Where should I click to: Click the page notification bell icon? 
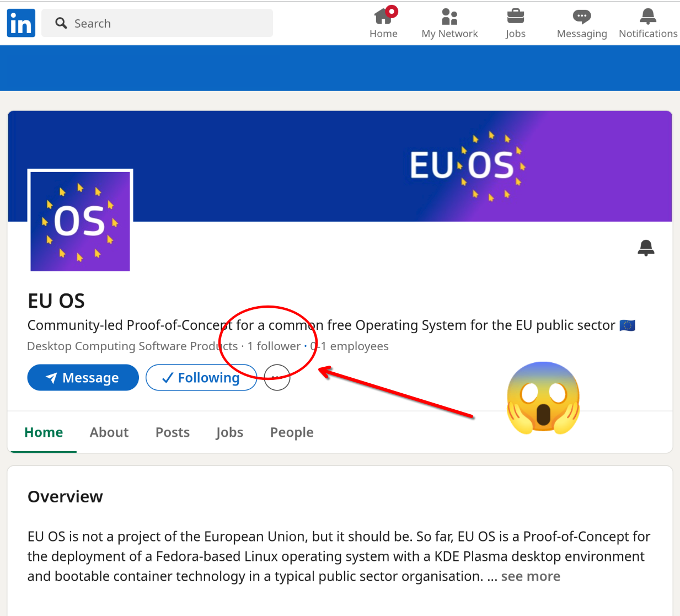coord(645,248)
